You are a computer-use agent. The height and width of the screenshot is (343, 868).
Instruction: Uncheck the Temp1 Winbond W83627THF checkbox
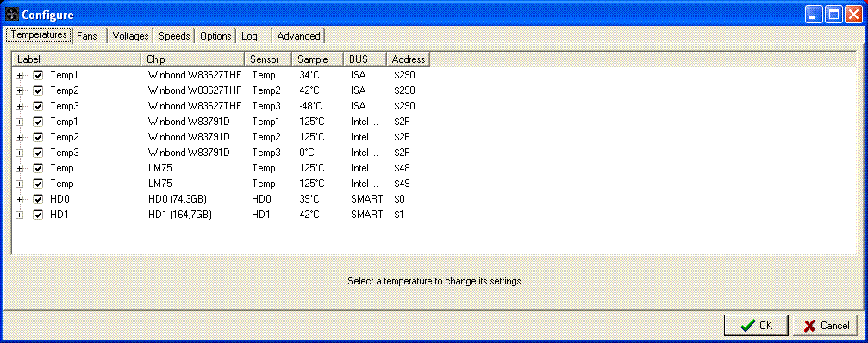pos(38,75)
